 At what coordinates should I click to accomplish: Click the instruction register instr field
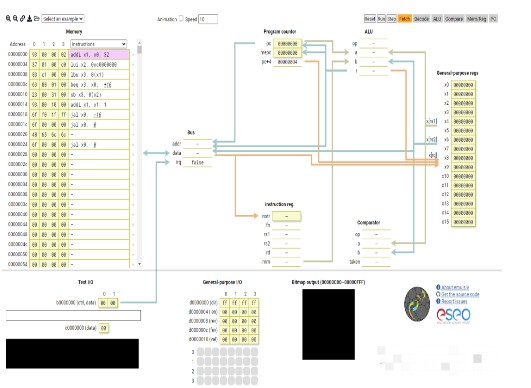tap(286, 216)
